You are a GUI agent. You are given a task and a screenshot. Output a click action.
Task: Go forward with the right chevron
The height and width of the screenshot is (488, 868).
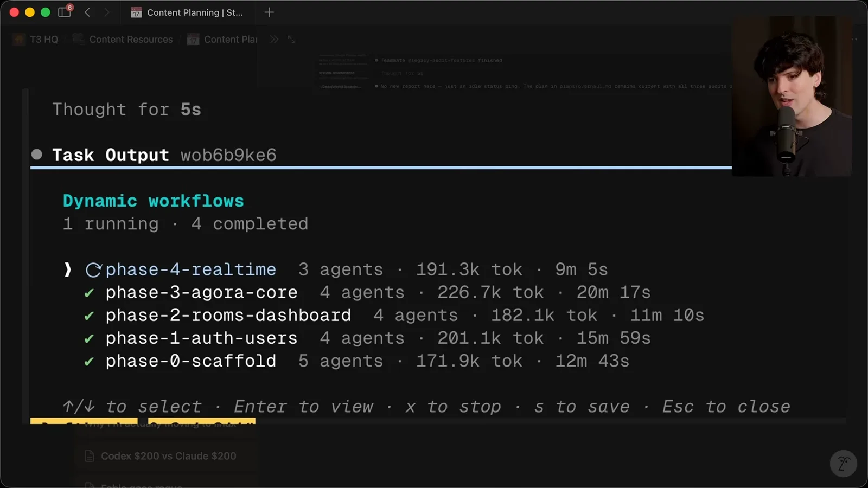pos(106,12)
